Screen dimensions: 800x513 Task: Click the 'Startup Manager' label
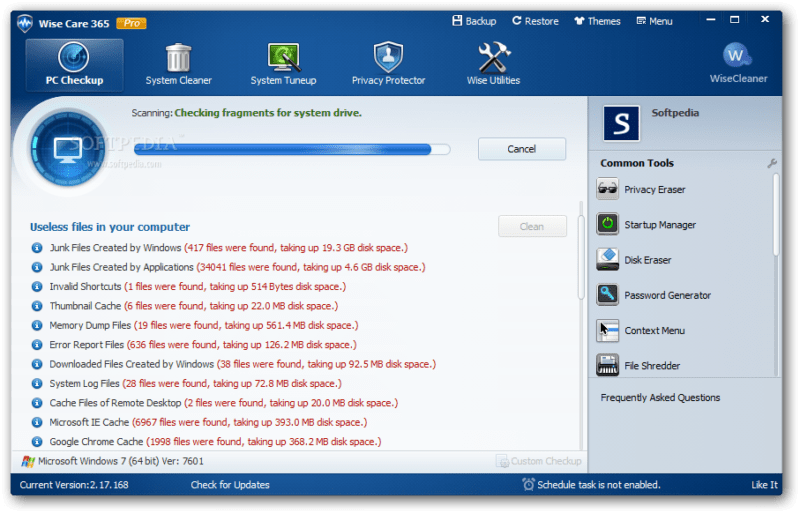(x=660, y=225)
